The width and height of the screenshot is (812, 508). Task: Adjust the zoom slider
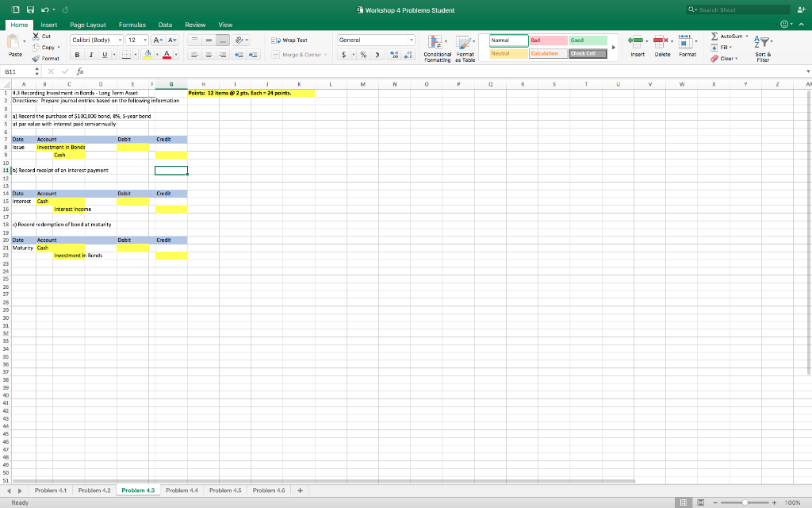click(745, 502)
